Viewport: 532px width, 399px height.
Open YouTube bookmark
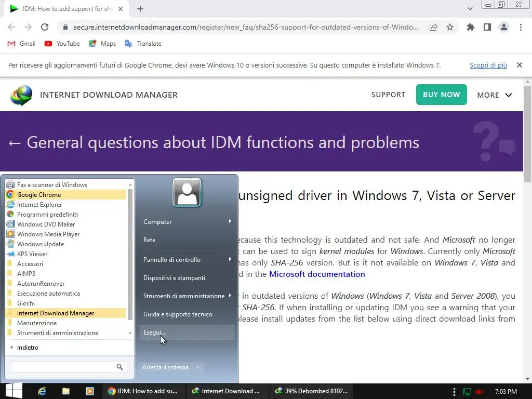coord(62,44)
